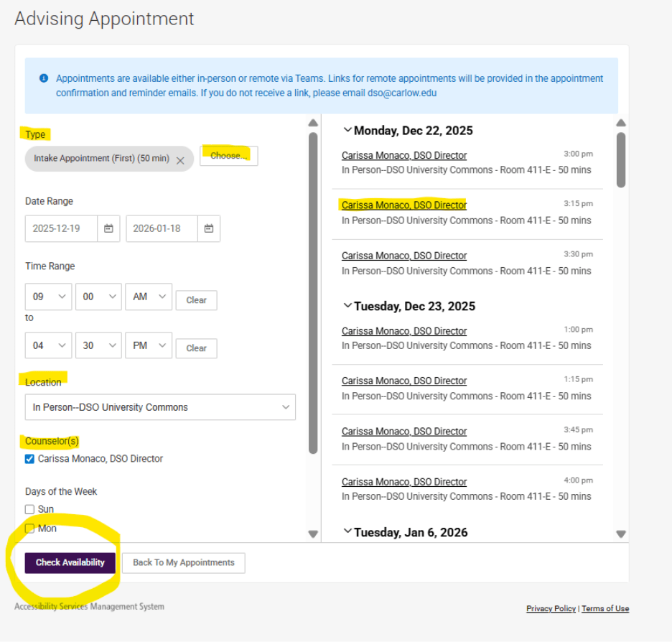672x642 pixels.
Task: Open the Location dropdown
Action: coord(160,407)
